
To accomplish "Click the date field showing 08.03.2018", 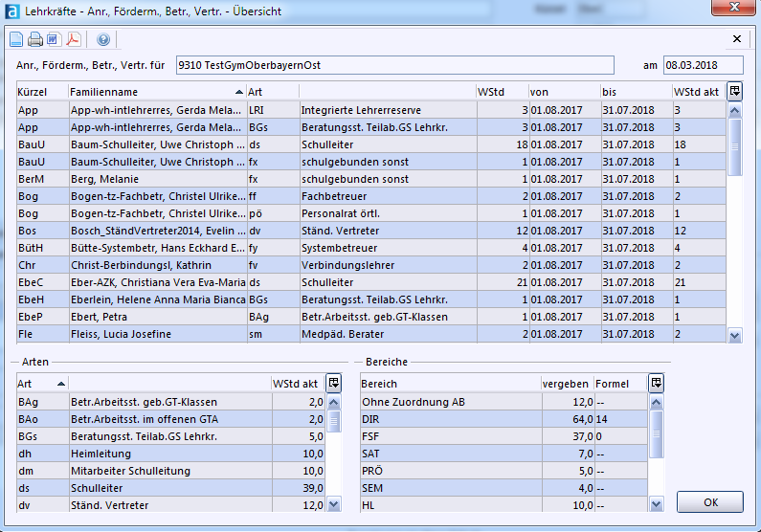I will 703,65.
